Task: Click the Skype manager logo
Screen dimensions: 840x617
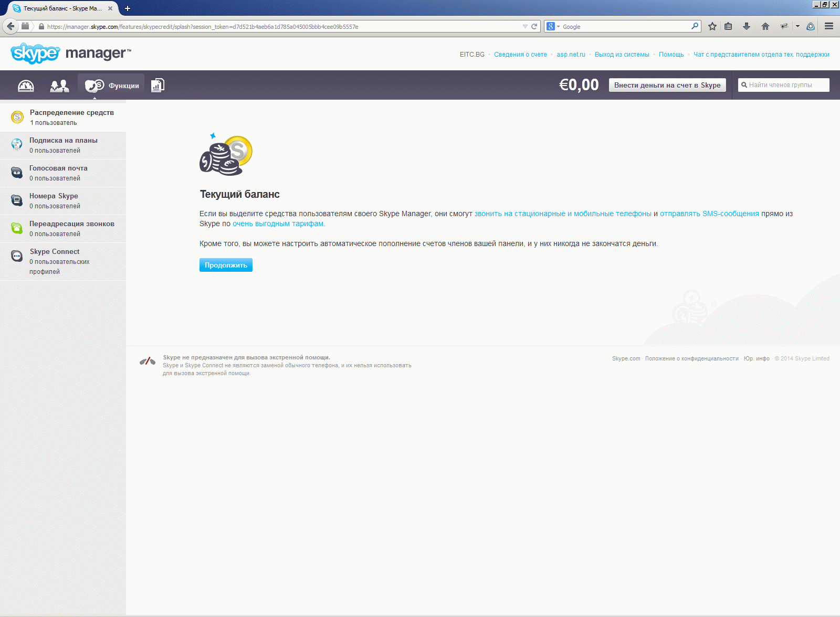Action: coord(70,53)
